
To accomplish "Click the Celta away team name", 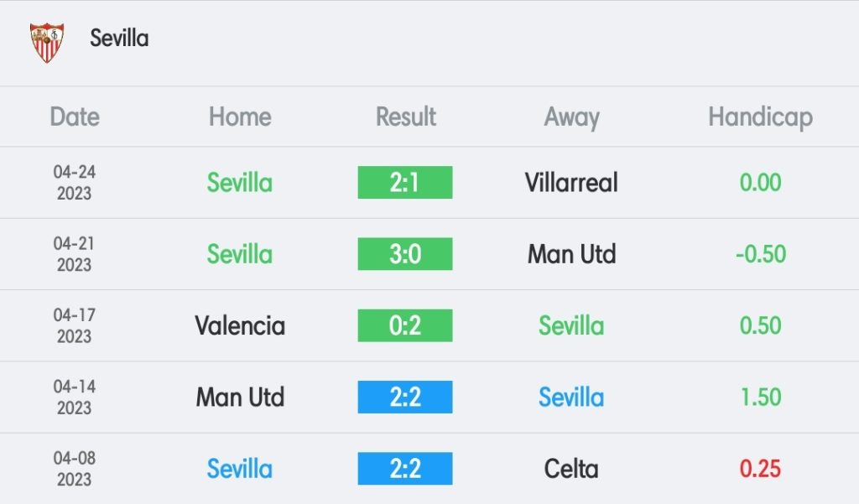I will 571,469.
